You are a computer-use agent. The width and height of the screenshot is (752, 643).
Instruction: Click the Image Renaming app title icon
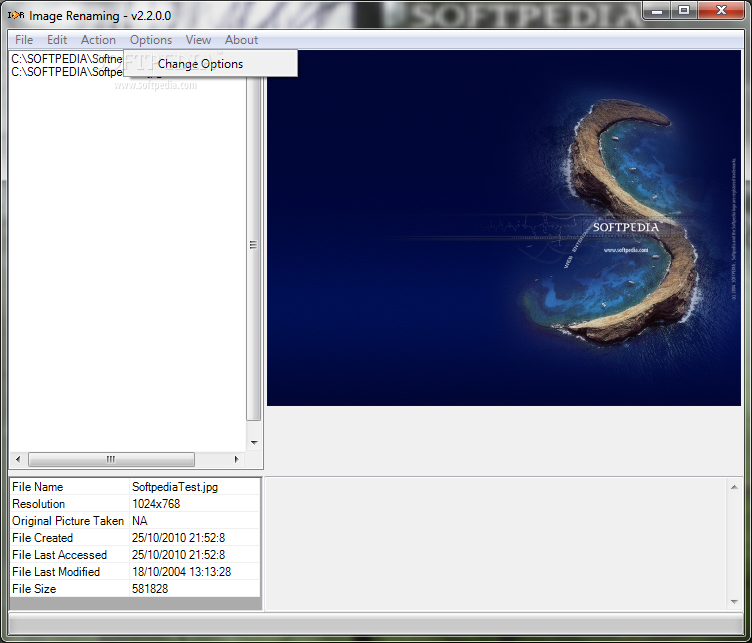coord(16,15)
